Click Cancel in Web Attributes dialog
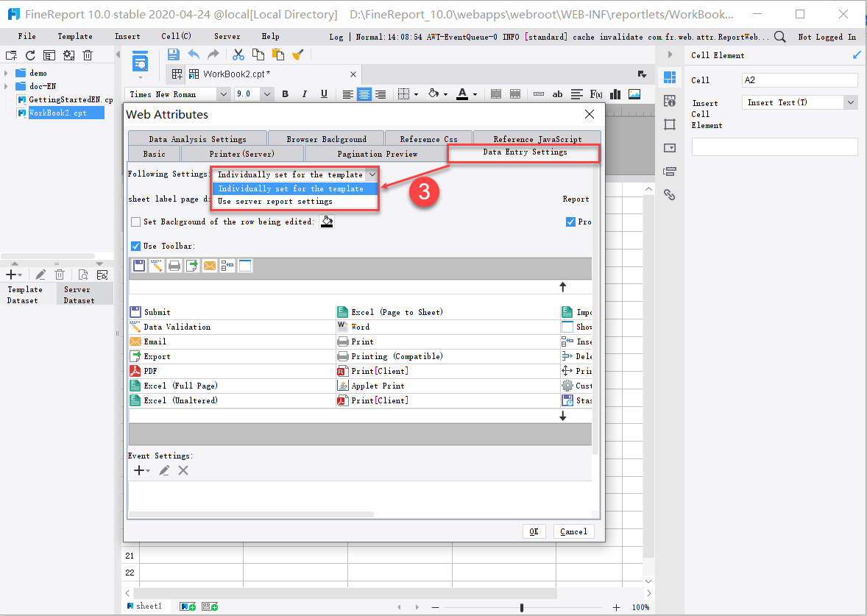Screen dimensions: 867x616 573,531
